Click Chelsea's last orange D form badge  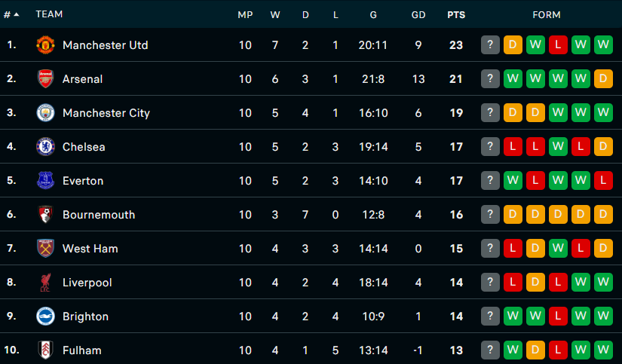604,147
